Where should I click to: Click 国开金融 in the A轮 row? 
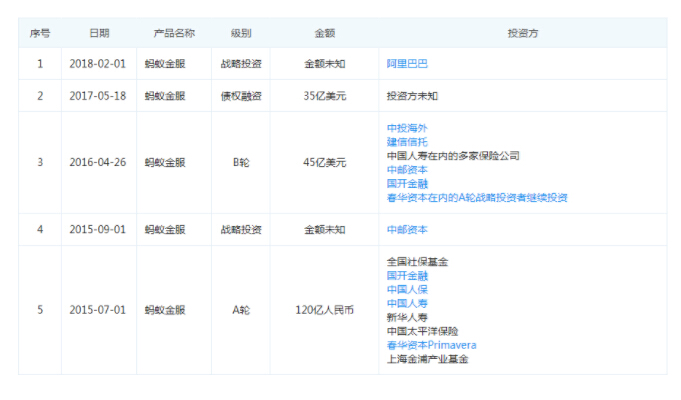pyautogui.click(x=407, y=275)
